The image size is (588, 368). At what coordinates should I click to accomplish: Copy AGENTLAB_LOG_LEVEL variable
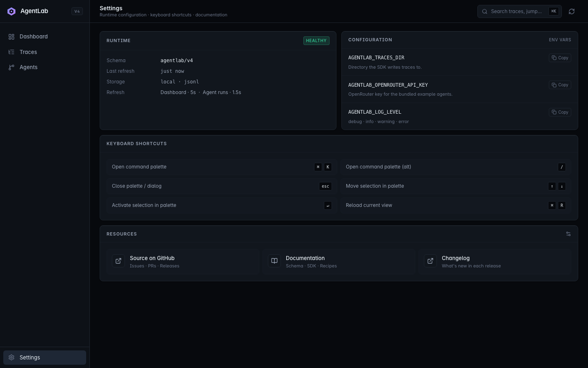point(560,112)
